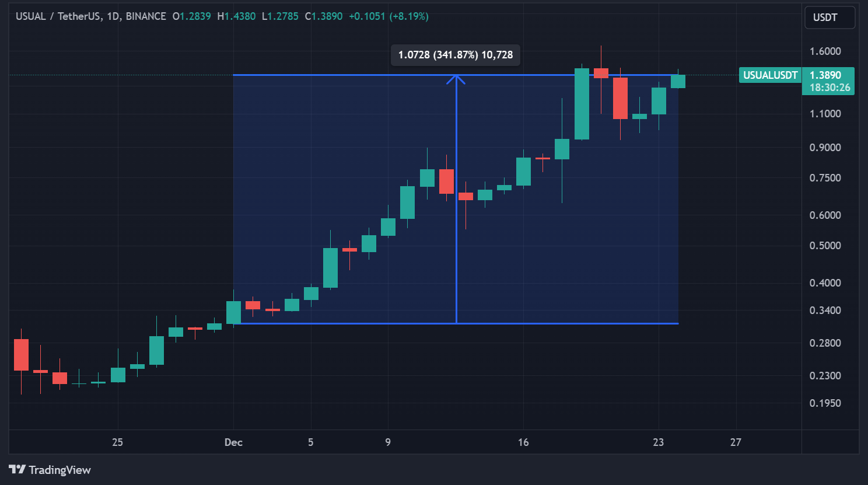Click the Open value 1.2839 in legend
868x485 pixels.
pyautogui.click(x=195, y=16)
